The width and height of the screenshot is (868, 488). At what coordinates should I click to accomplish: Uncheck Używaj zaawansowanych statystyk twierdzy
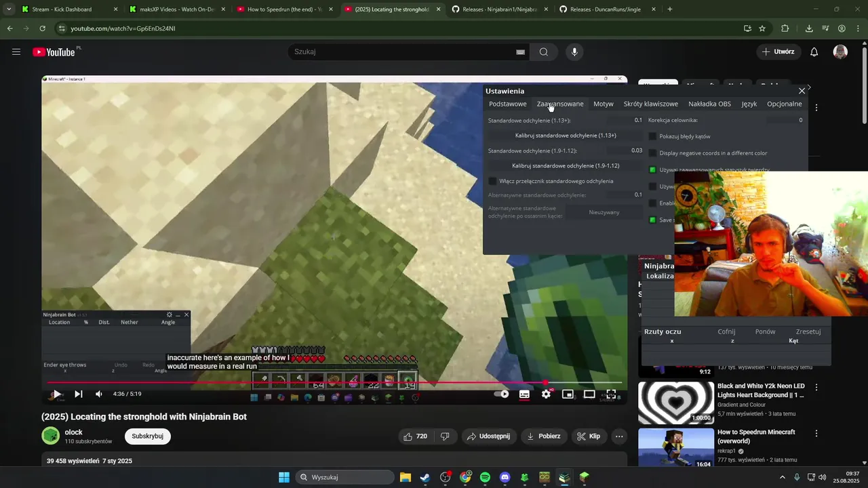coord(653,170)
